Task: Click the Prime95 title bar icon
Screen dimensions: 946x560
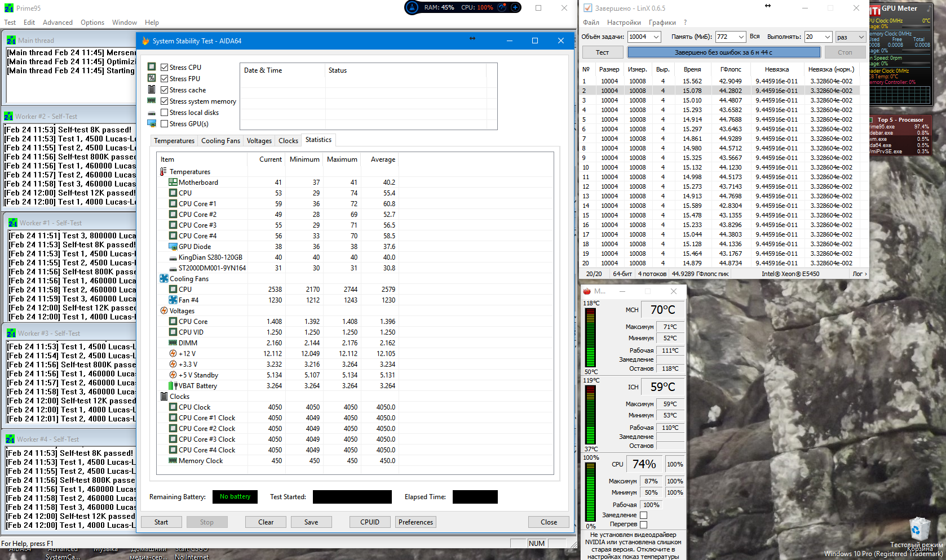Action: [9, 8]
